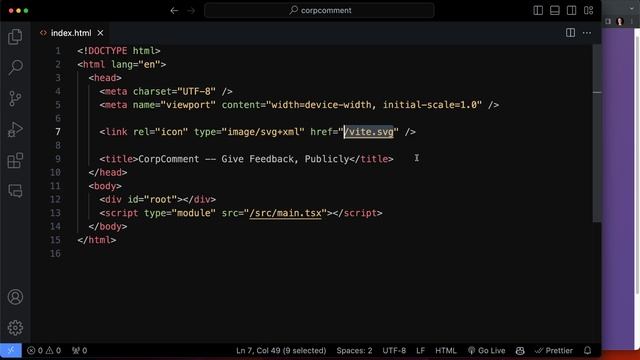
Task: Click the div id="root" line
Action: pos(158,200)
